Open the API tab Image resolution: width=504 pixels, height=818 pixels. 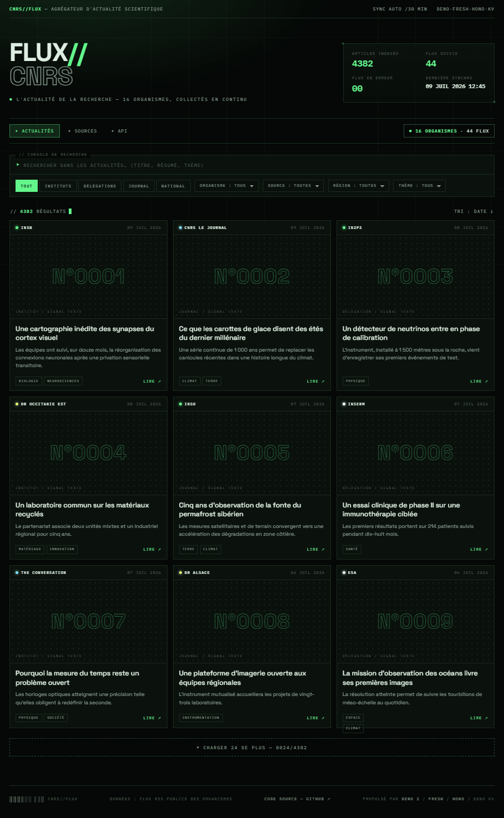click(x=119, y=131)
